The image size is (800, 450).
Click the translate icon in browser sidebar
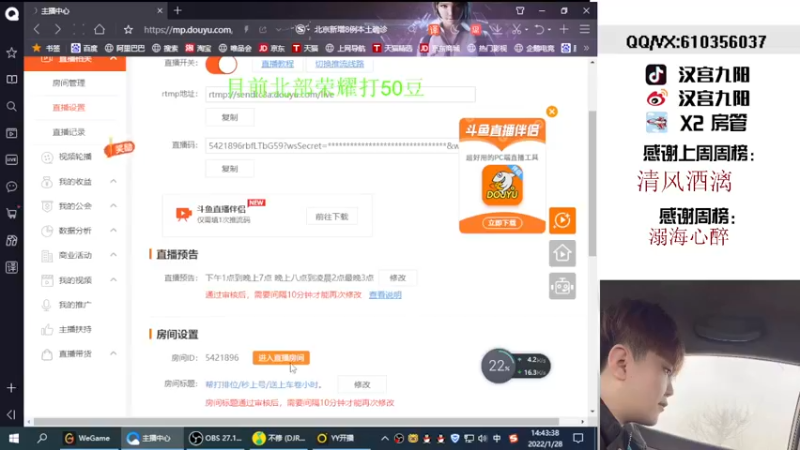point(11,267)
